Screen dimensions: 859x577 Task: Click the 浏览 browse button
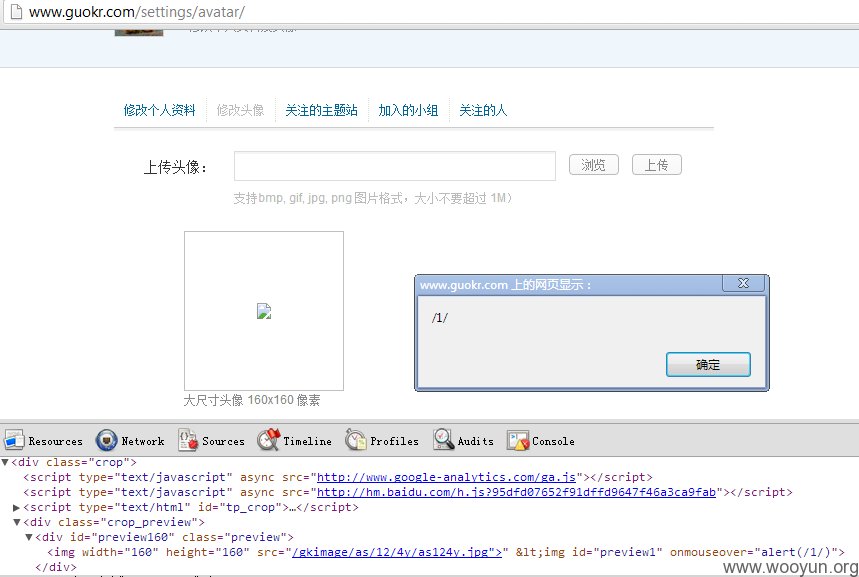pos(594,164)
